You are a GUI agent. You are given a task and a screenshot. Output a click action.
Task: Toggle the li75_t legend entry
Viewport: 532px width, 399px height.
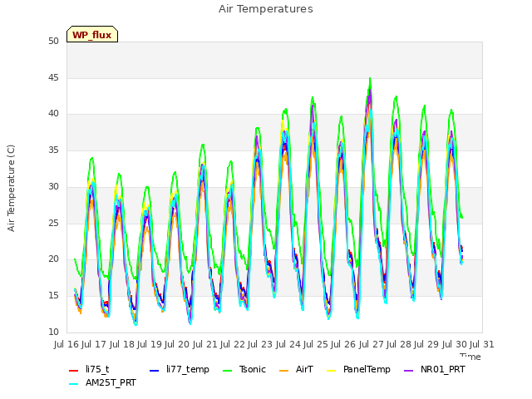(x=89, y=369)
